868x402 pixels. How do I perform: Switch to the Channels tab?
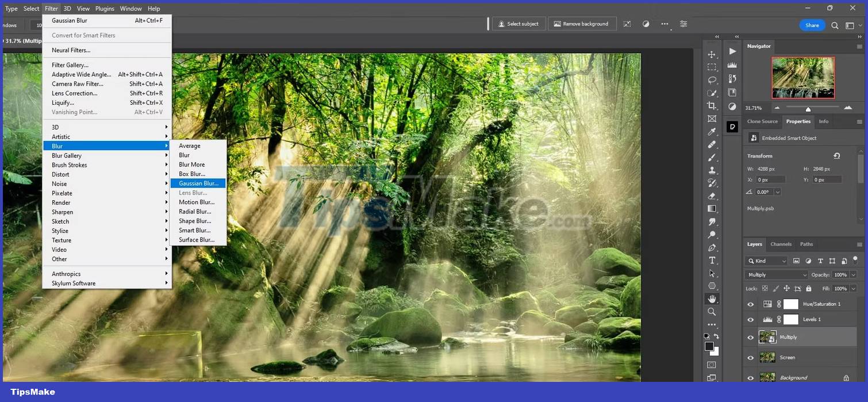point(781,244)
